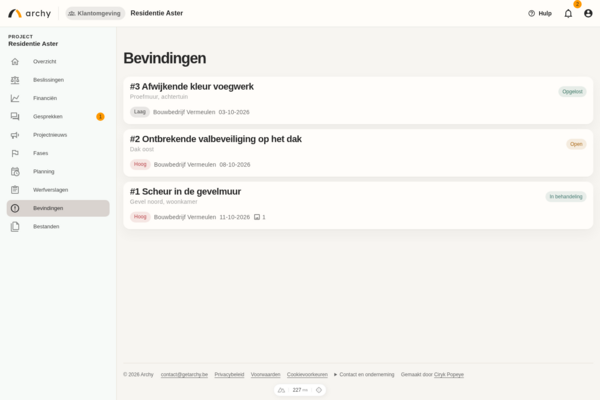Click the © 2026 Archy footer text
The image size is (600, 400).
point(138,374)
